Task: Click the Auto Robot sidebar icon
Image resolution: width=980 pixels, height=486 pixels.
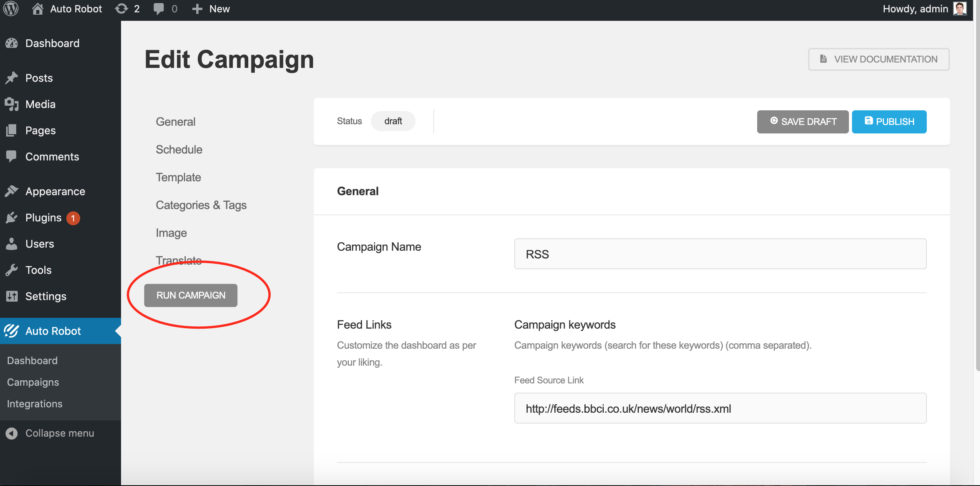Action: [12, 331]
